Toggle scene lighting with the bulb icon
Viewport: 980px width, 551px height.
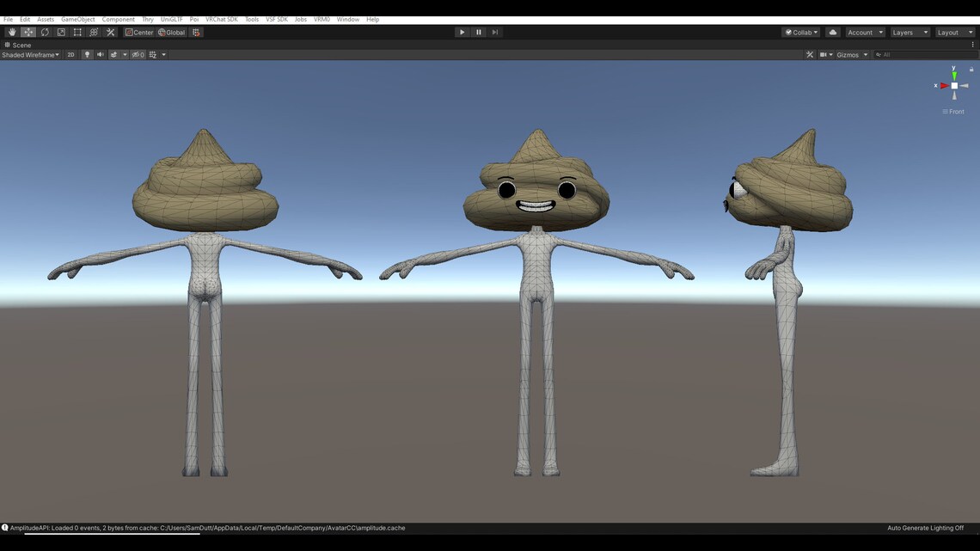point(87,54)
